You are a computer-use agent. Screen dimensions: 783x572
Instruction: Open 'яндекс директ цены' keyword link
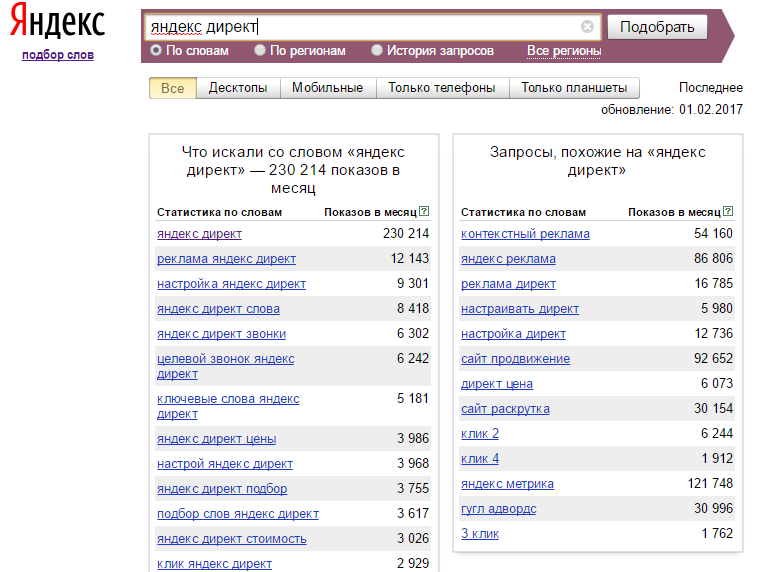(x=216, y=439)
